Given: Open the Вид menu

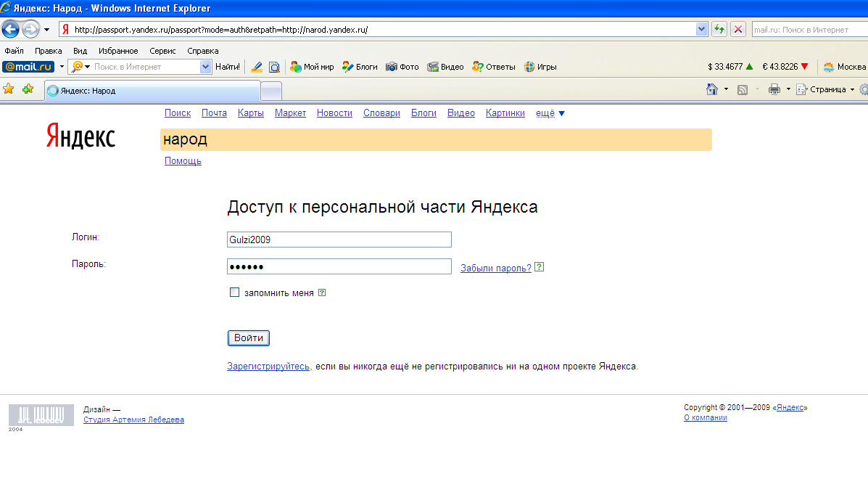Looking at the screenshot, I should [80, 50].
